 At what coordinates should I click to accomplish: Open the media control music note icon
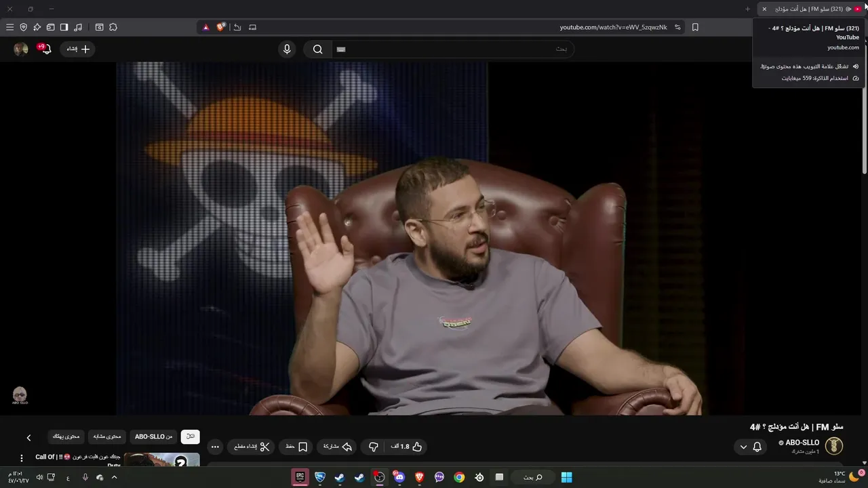(x=78, y=27)
